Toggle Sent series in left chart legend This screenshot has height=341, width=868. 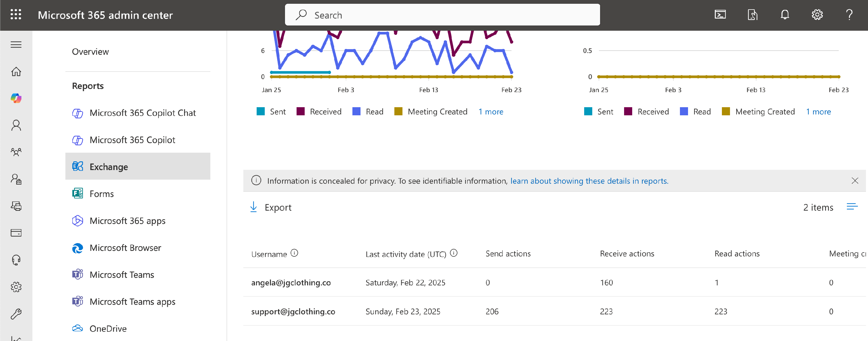point(271,112)
